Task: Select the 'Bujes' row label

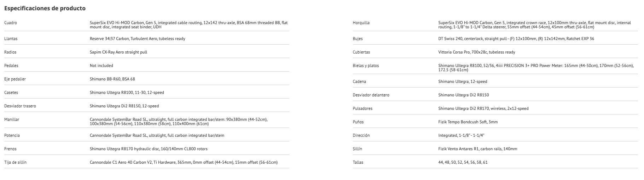Action: click(x=358, y=39)
